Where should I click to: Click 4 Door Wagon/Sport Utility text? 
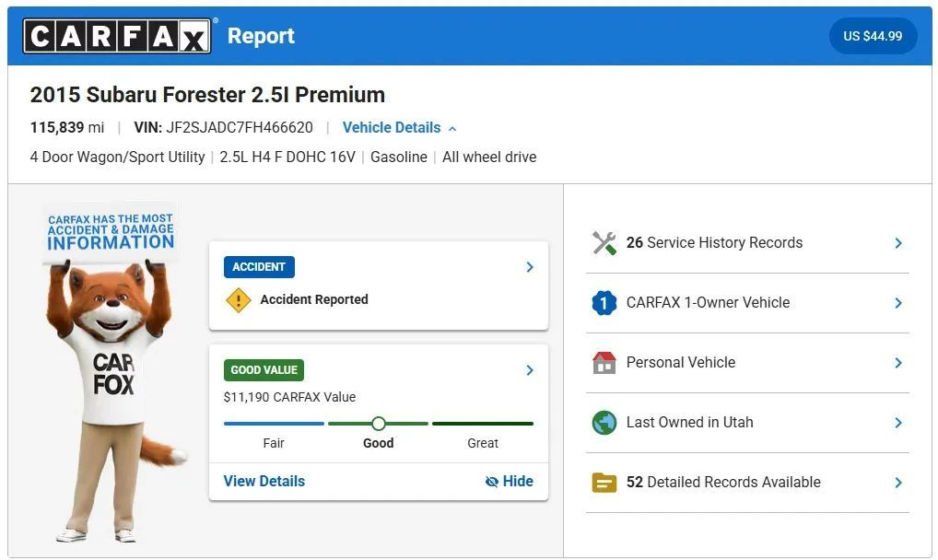tap(117, 157)
